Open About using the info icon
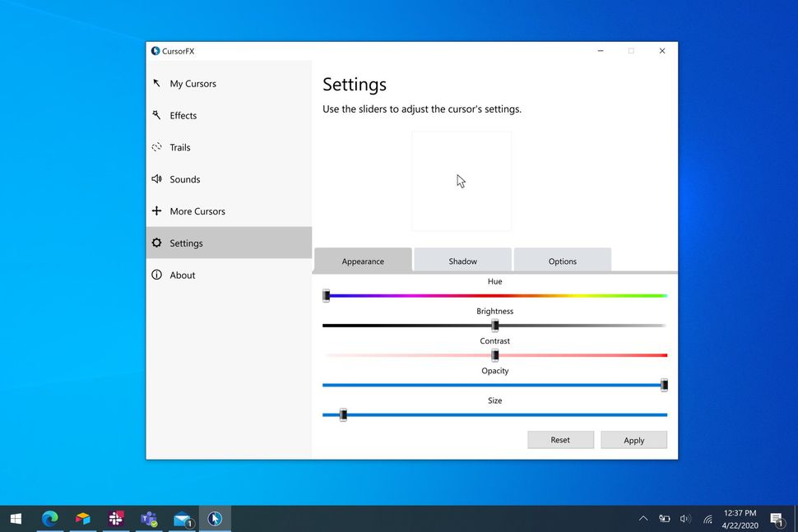 (x=156, y=275)
